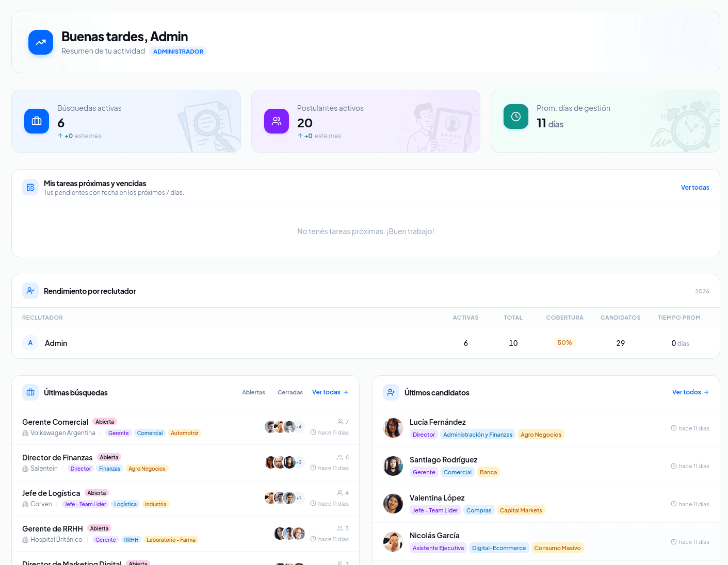Click the Asistente Ejecutiva tag
Image resolution: width=728 pixels, height=565 pixels.
(438, 548)
